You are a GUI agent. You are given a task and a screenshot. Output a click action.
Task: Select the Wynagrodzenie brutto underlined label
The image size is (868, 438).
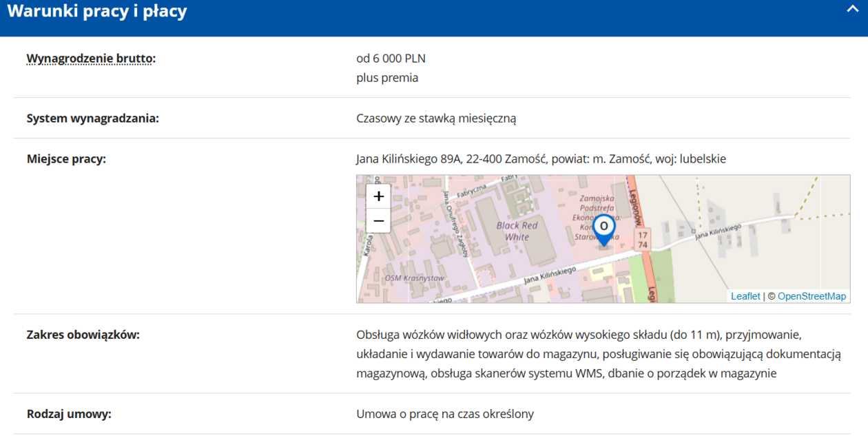coord(91,59)
